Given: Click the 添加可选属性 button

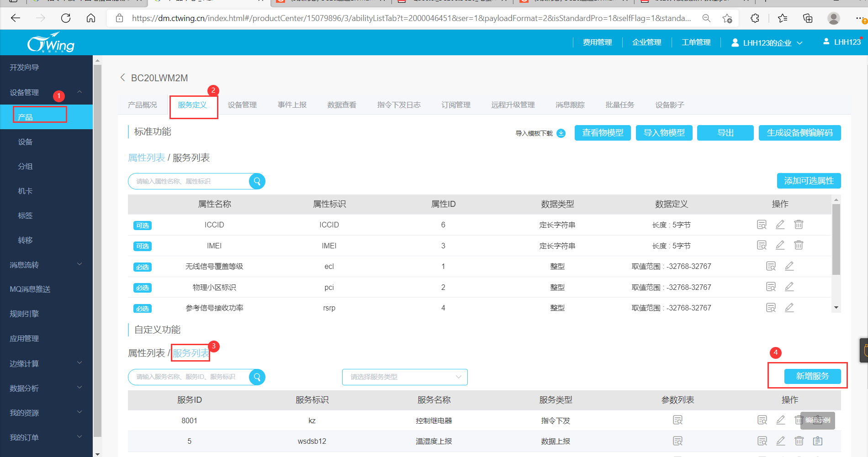Looking at the screenshot, I should [x=809, y=181].
